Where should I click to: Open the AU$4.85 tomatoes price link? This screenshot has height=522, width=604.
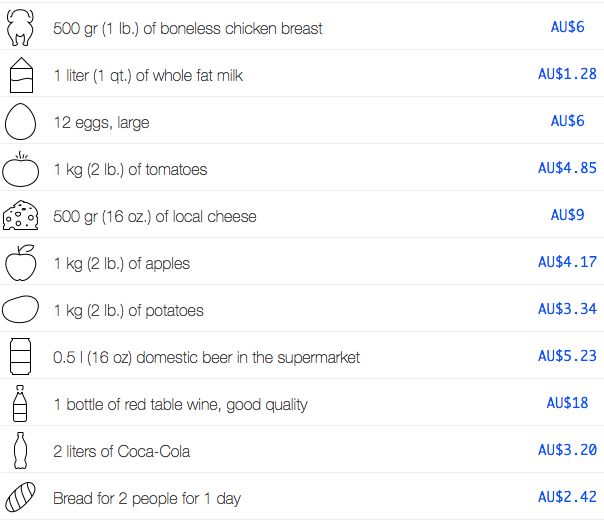567,168
